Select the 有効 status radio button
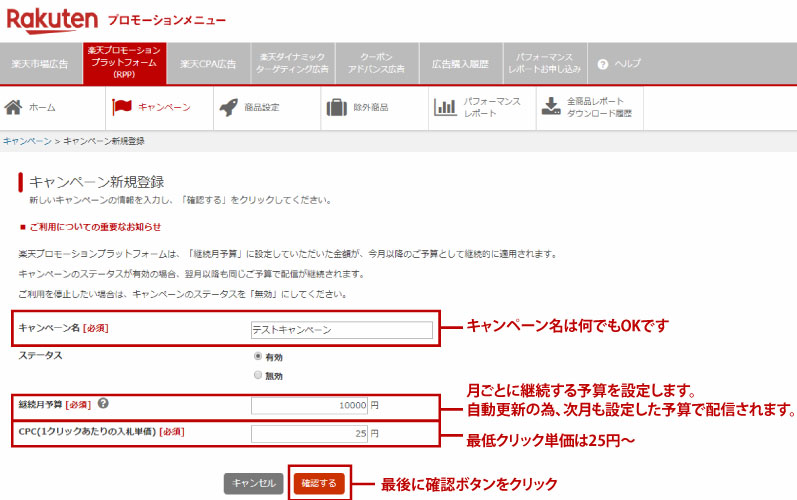Image resolution: width=797 pixels, height=500 pixels. [x=258, y=355]
